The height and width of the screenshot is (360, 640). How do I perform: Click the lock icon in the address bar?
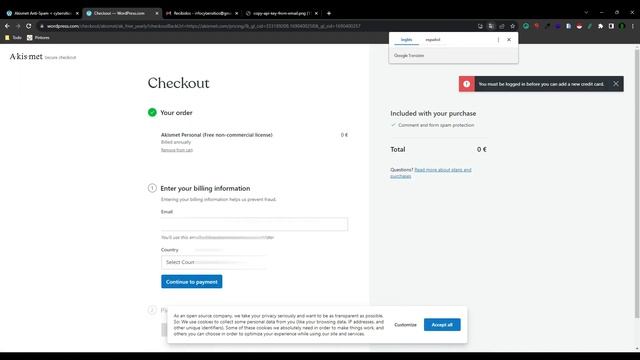(42, 26)
